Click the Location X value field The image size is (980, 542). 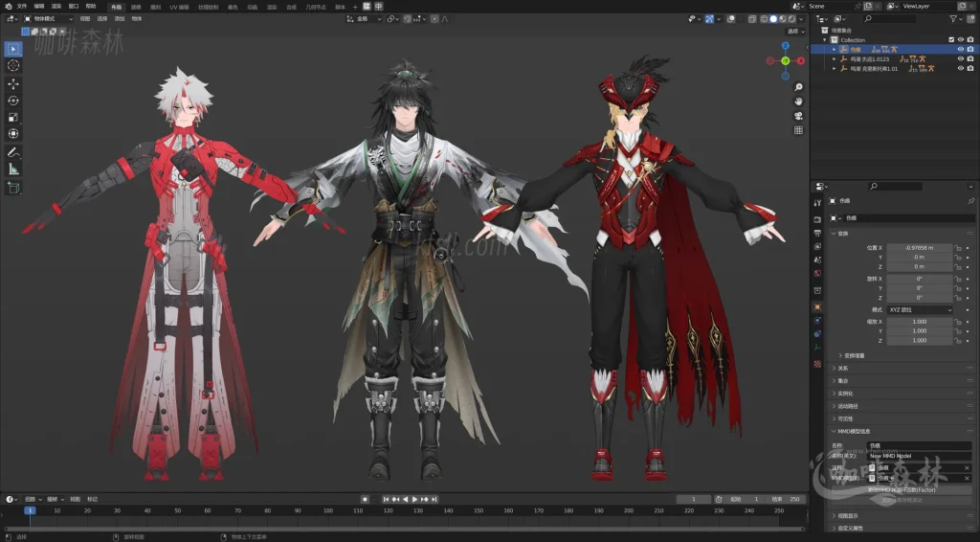tap(919, 248)
